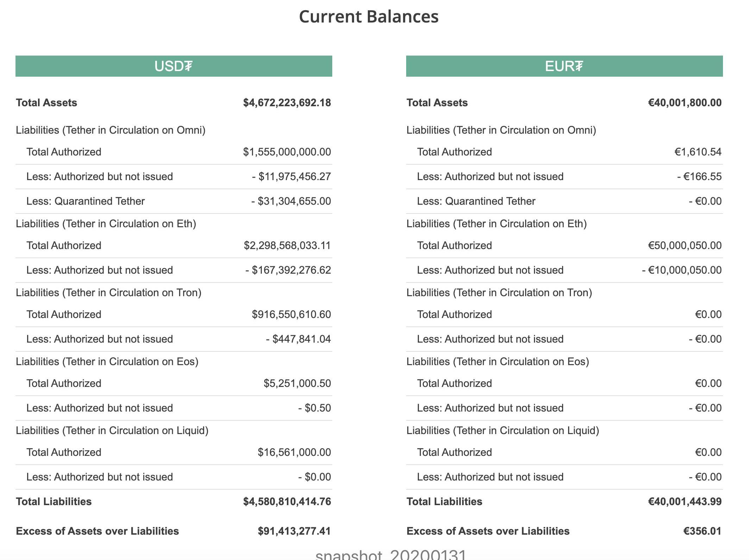This screenshot has height=560, width=749.
Task: Click the snapshot_20200131 caption text
Action: tap(391, 554)
